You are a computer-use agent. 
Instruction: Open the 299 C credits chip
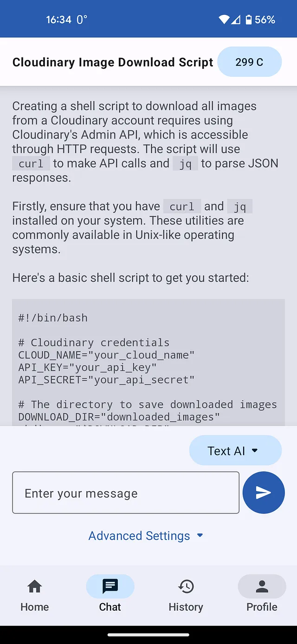click(x=250, y=62)
